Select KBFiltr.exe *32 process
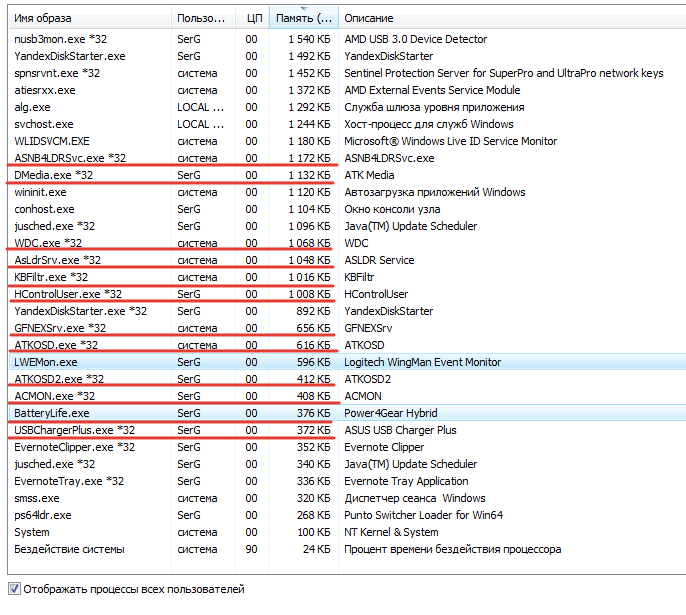686x615 pixels. coord(51,277)
